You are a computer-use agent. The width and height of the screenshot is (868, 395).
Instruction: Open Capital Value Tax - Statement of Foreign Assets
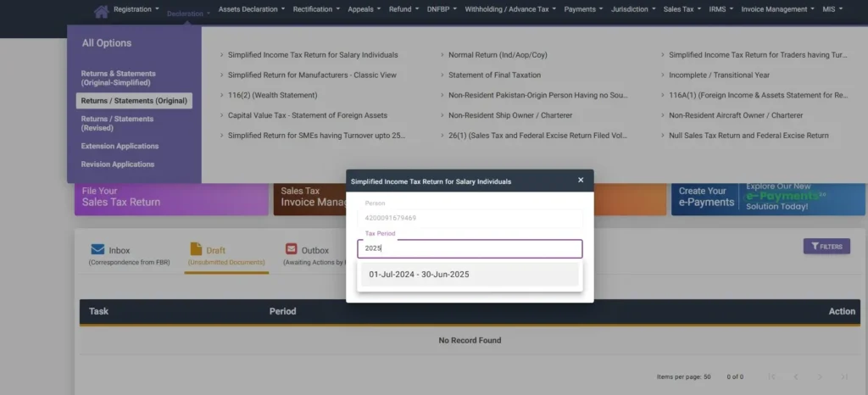[307, 115]
